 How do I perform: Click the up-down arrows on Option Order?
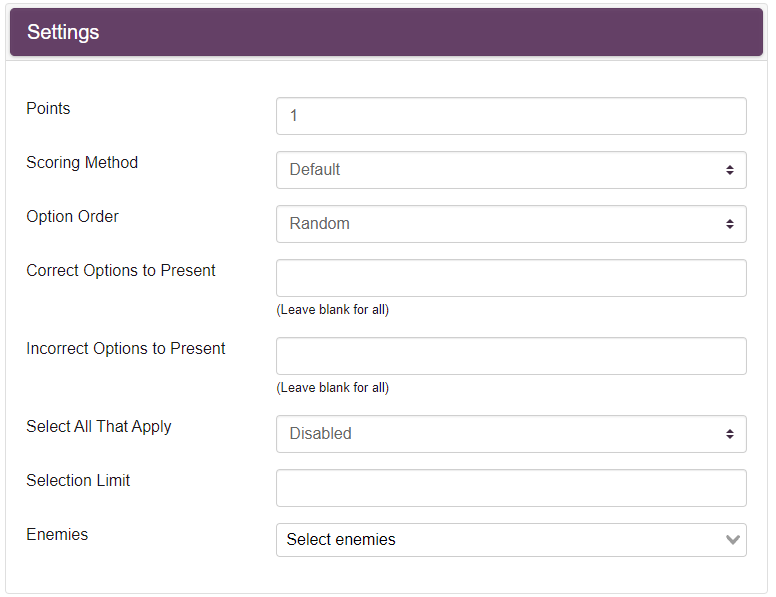tap(729, 224)
